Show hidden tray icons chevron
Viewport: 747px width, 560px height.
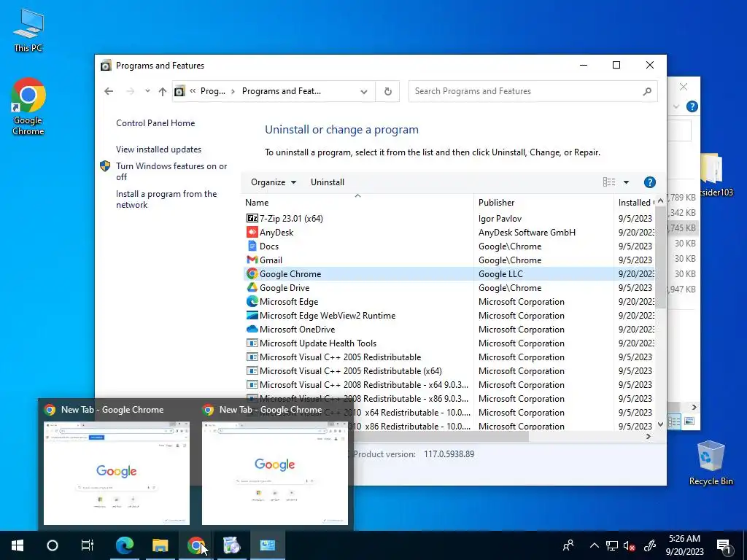click(594, 545)
